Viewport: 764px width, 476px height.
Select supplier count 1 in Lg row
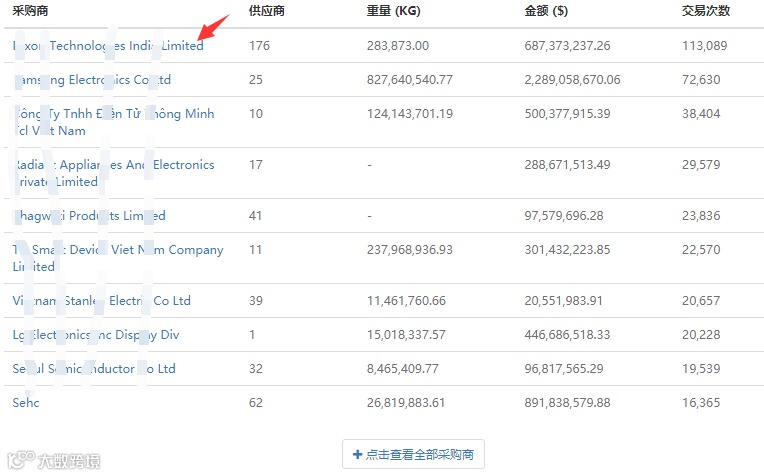click(252, 335)
